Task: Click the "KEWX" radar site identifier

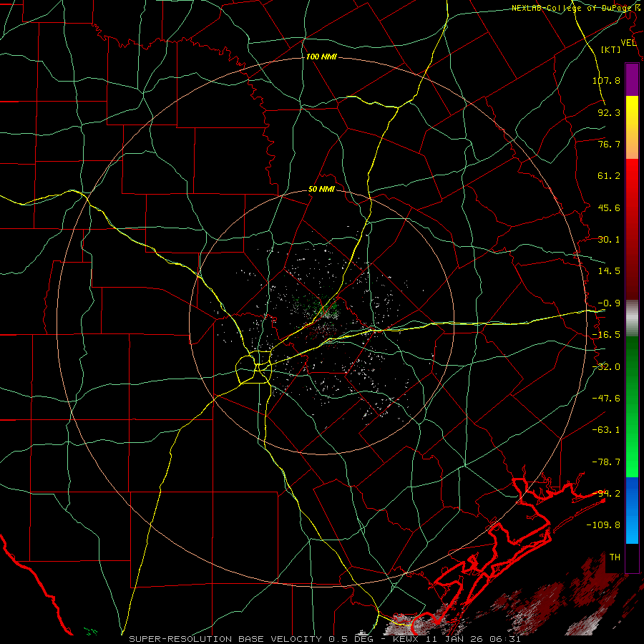Action: 406,639
